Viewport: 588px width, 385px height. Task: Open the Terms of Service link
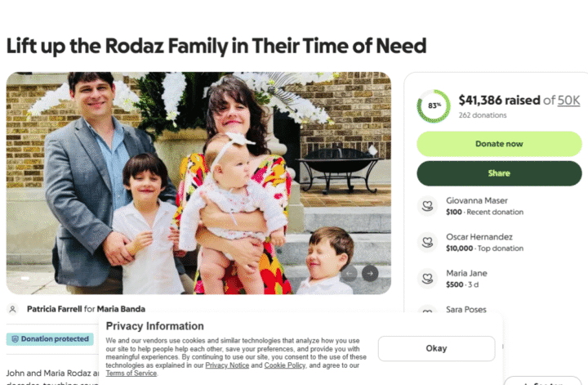(131, 374)
